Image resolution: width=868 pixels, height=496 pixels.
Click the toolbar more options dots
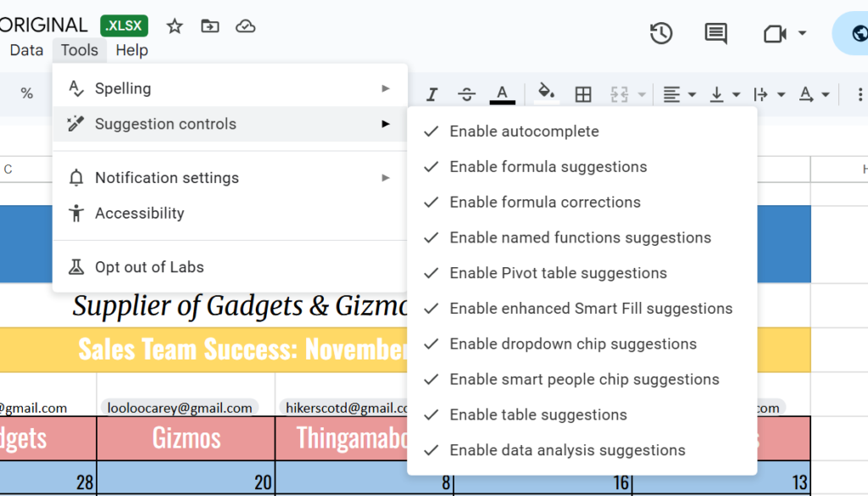pyautogui.click(x=860, y=94)
